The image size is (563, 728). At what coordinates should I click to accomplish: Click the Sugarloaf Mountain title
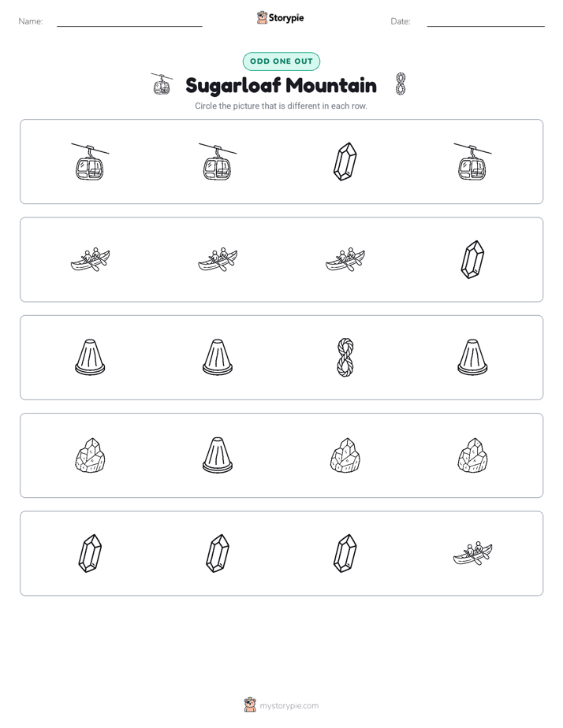(281, 85)
